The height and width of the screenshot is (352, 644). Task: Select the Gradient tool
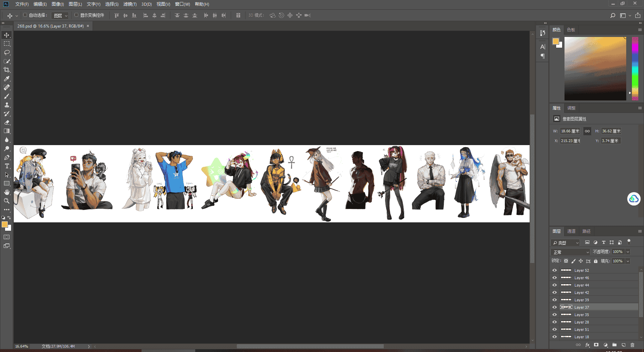tap(7, 131)
